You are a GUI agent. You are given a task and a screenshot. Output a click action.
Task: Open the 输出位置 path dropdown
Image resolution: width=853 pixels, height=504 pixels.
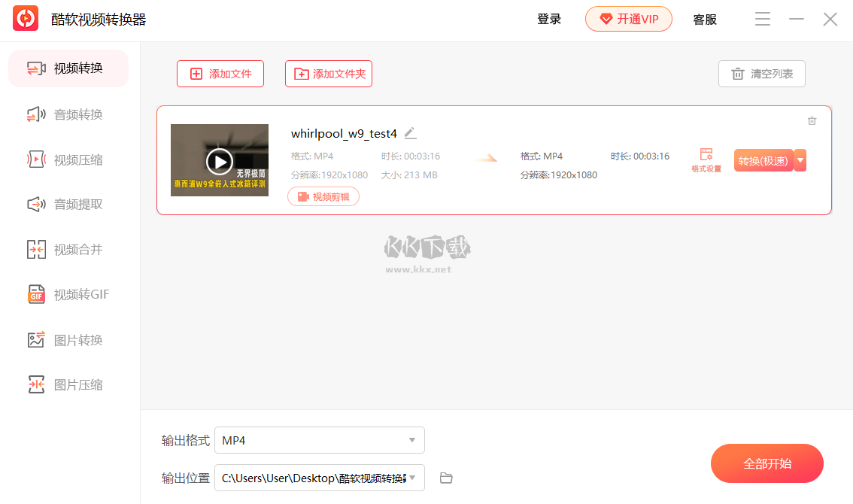tap(320, 478)
